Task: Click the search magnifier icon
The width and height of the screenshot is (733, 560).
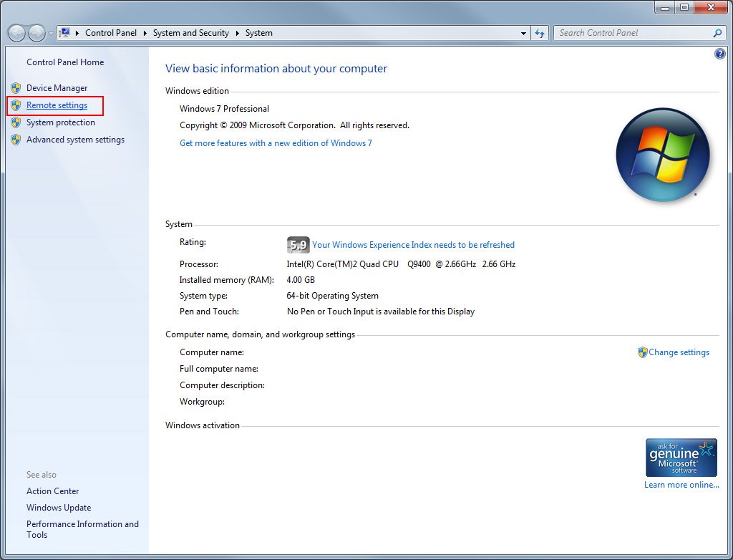Action: coord(717,33)
